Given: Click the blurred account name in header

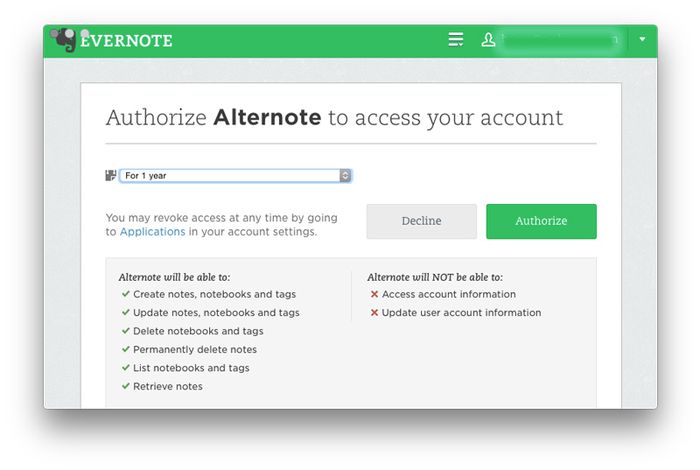Looking at the screenshot, I should coord(558,40).
